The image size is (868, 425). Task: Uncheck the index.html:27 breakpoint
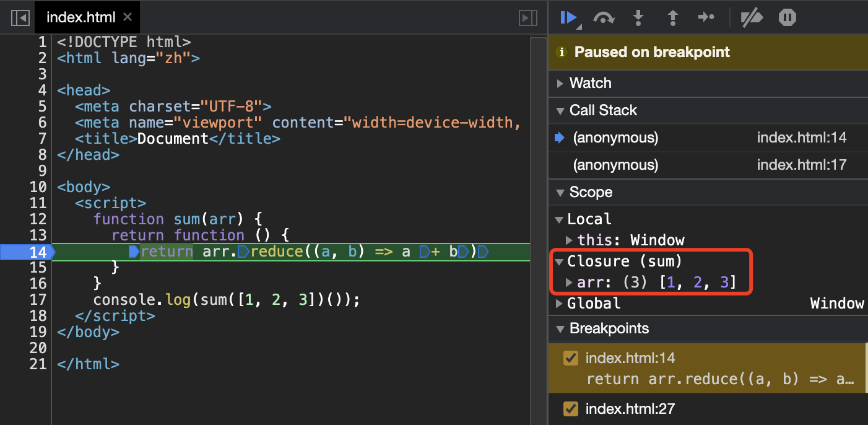click(x=571, y=409)
